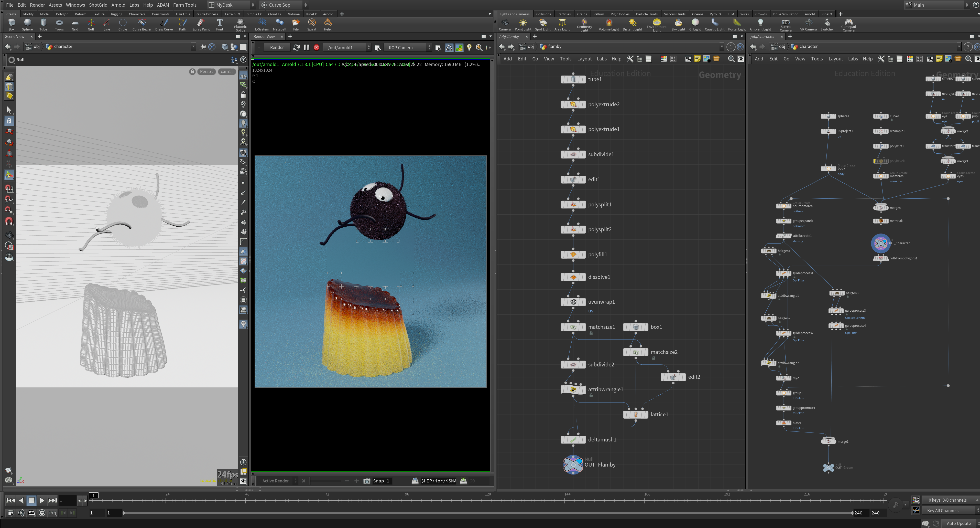Create a Box from the shelf

click(12, 25)
